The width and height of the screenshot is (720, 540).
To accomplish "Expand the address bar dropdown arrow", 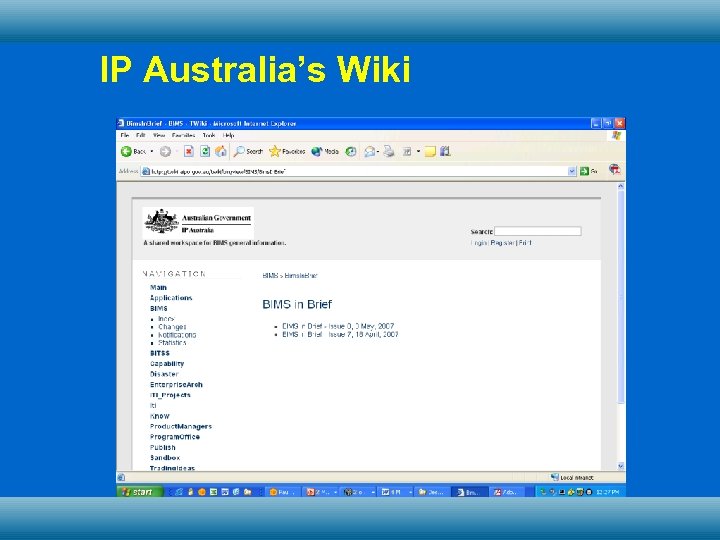I will (572, 171).
